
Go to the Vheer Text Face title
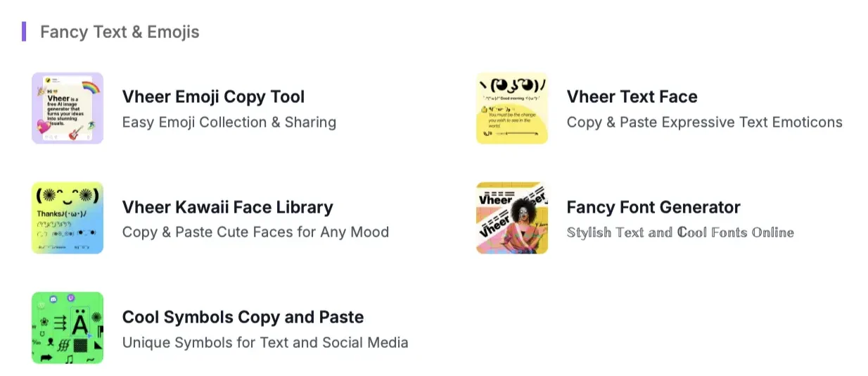tap(632, 96)
